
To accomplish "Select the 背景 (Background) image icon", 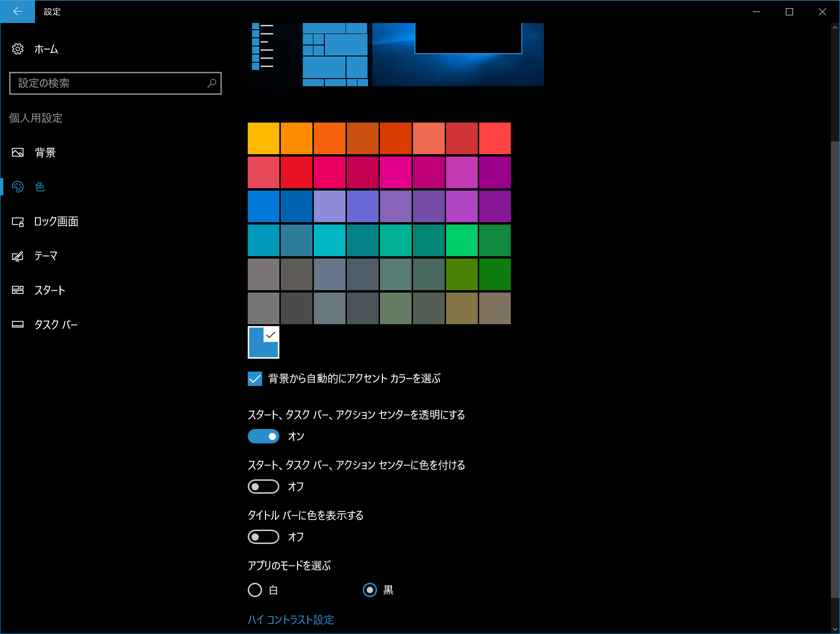I will click(x=18, y=152).
